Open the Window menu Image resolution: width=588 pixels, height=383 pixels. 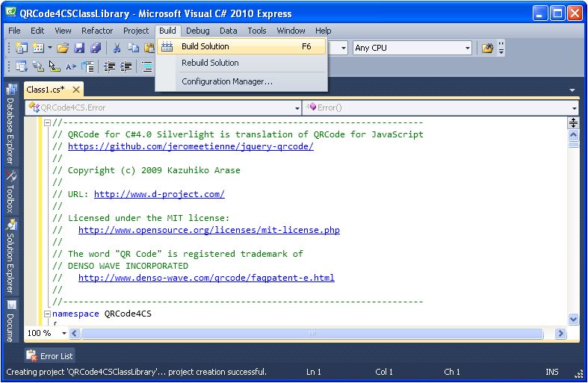pyautogui.click(x=291, y=31)
